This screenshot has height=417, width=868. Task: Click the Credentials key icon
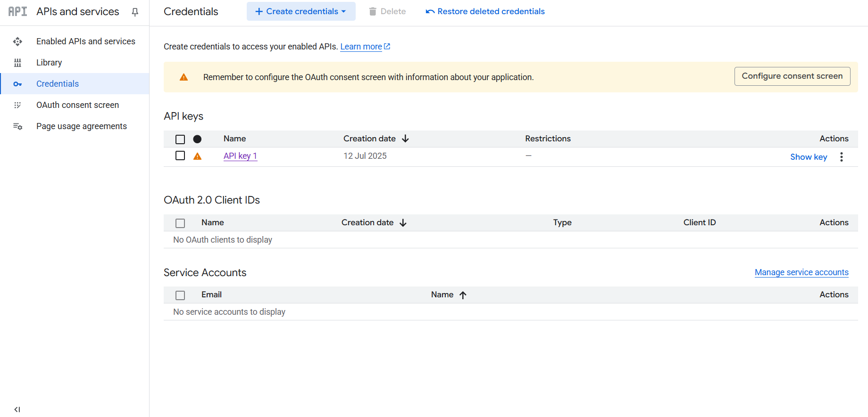[17, 84]
